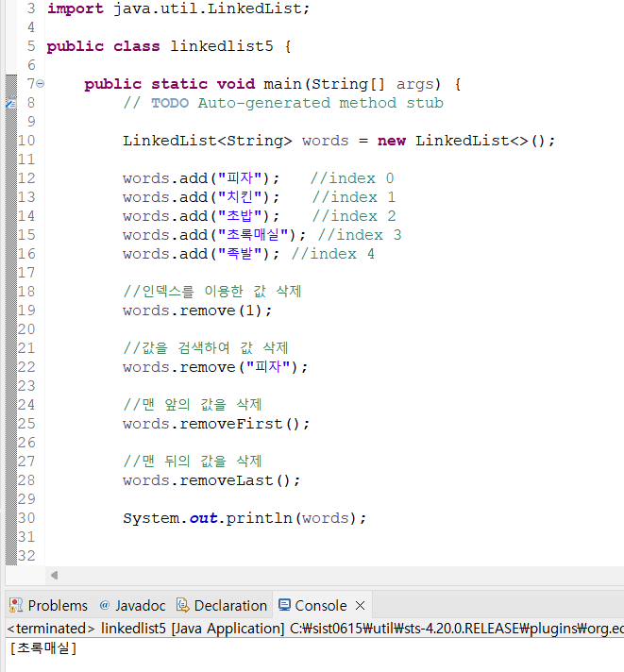This screenshot has height=672, width=624.
Task: Click words.removeLast() statement
Action: 211,480
